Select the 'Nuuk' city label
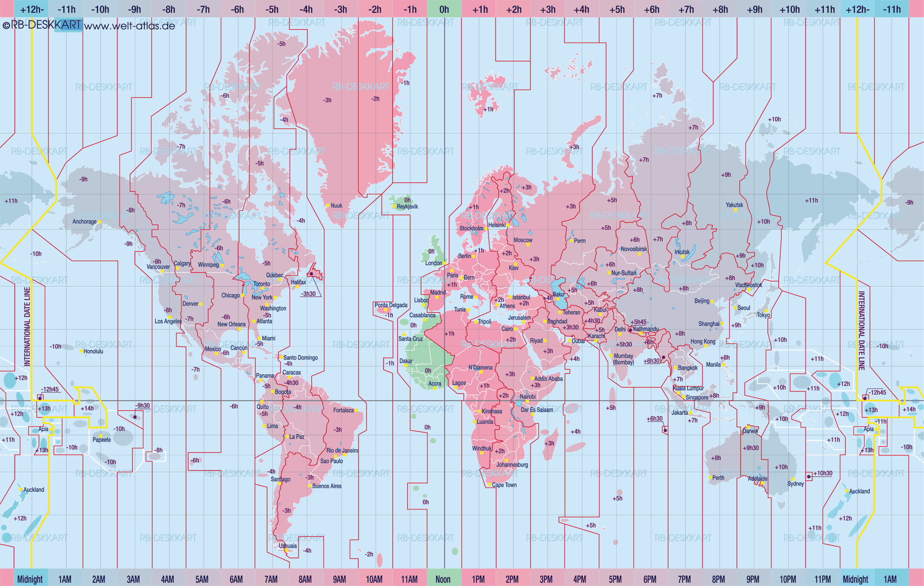 [x=336, y=206]
